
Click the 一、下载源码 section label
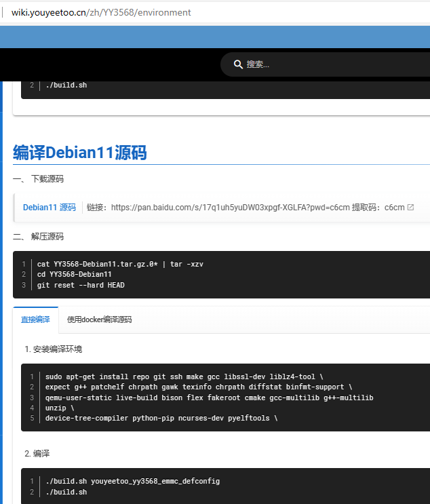[x=39, y=179]
